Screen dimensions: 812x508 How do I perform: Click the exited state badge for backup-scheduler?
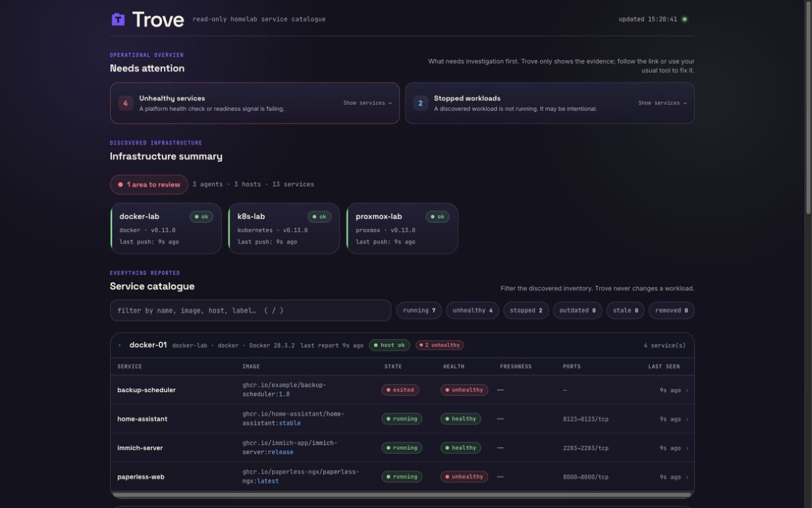(x=400, y=390)
